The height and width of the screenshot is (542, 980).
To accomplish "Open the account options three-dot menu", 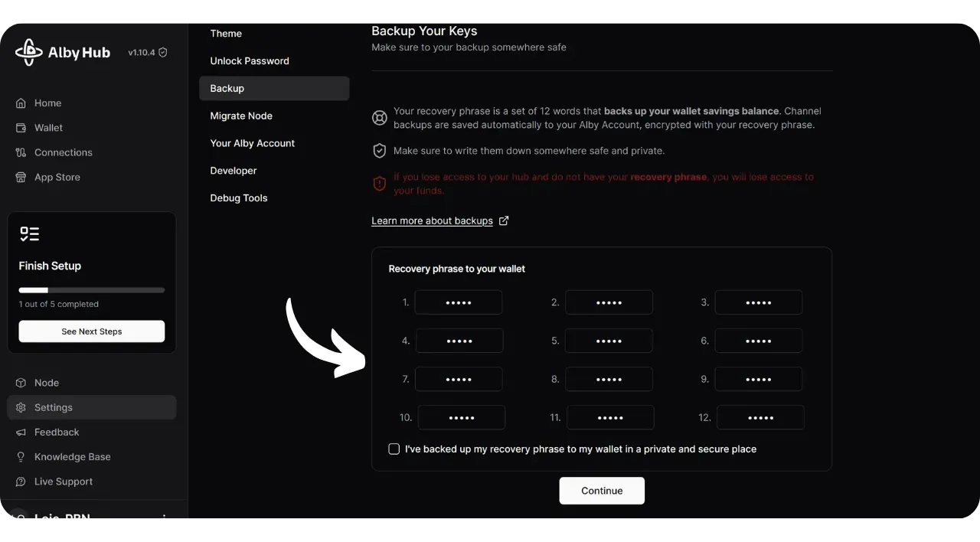I will coord(162,518).
